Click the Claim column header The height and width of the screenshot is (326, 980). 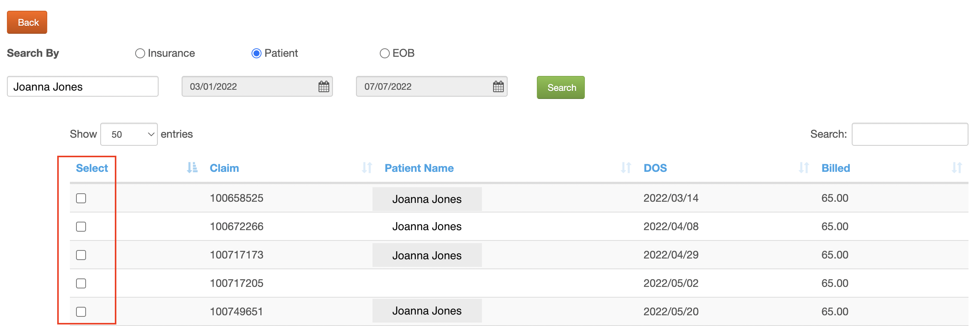coord(224,168)
